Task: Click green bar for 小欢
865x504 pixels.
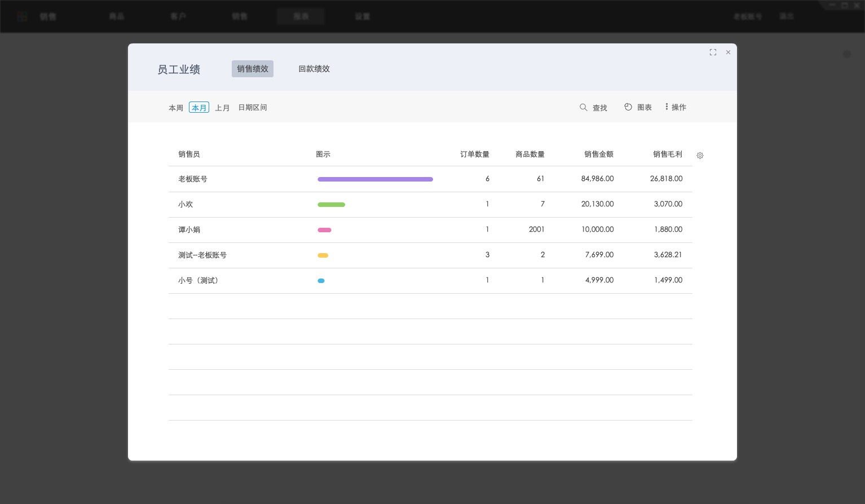Action: pos(331,205)
